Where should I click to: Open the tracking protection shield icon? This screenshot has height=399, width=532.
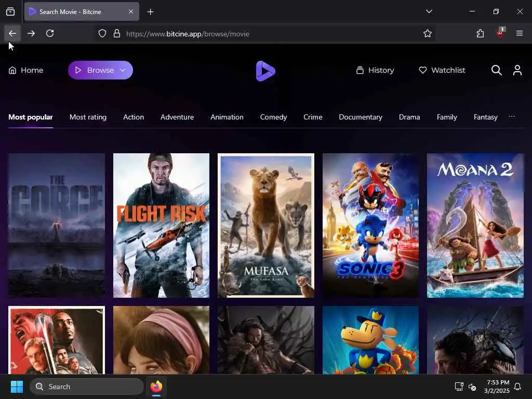[102, 34]
